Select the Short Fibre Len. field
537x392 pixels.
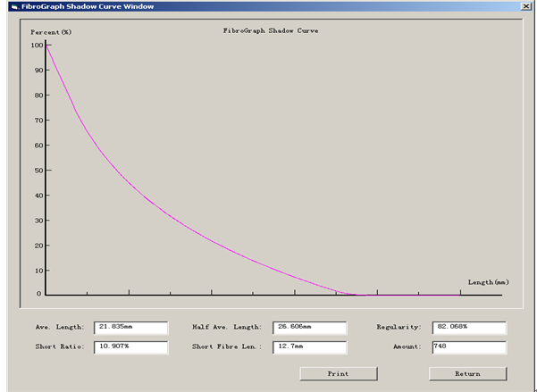click(x=309, y=346)
